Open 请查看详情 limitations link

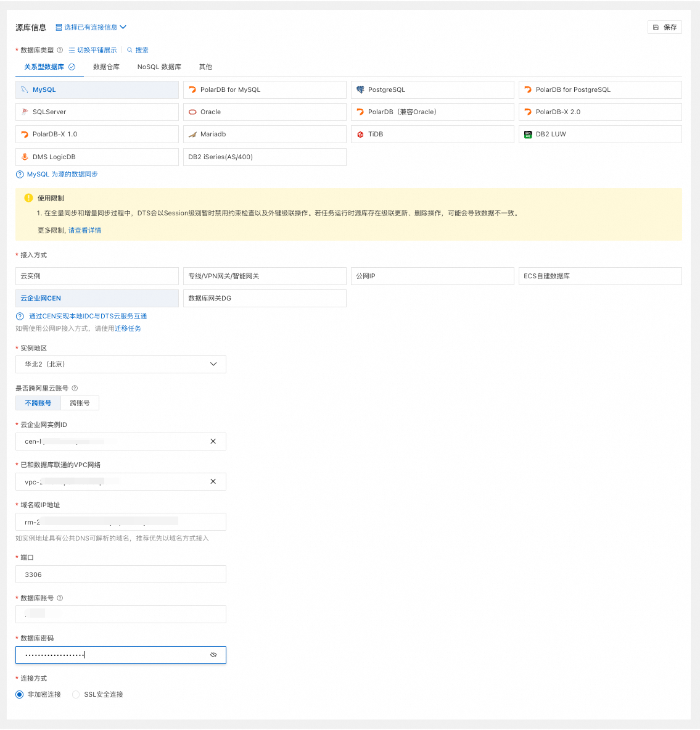tap(84, 230)
